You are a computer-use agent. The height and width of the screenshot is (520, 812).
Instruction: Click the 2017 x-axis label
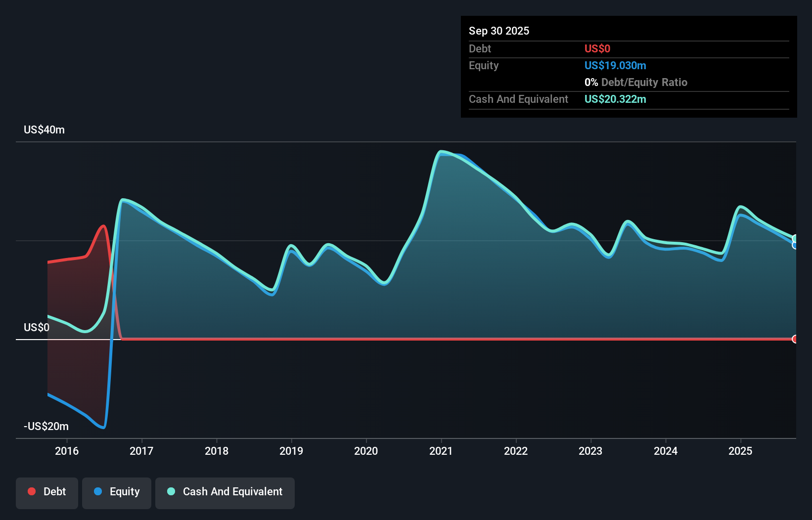(x=141, y=451)
